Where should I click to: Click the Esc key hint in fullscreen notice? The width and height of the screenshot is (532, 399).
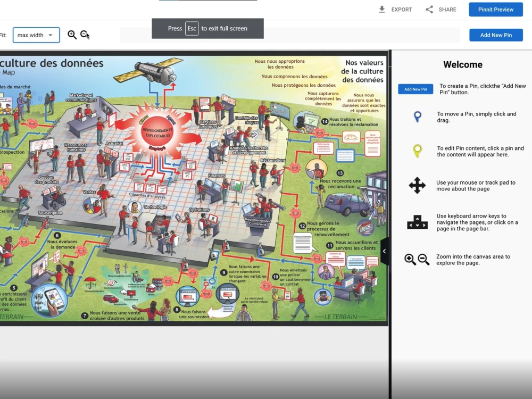pyautogui.click(x=192, y=29)
